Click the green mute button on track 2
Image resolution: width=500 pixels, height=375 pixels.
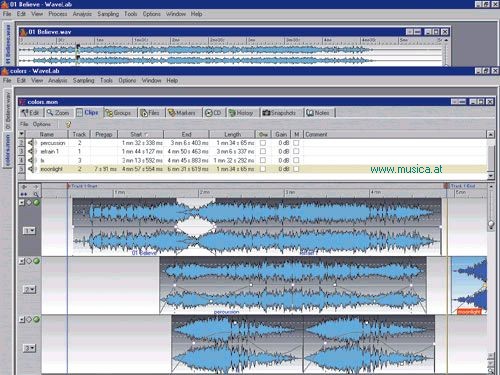click(x=36, y=261)
